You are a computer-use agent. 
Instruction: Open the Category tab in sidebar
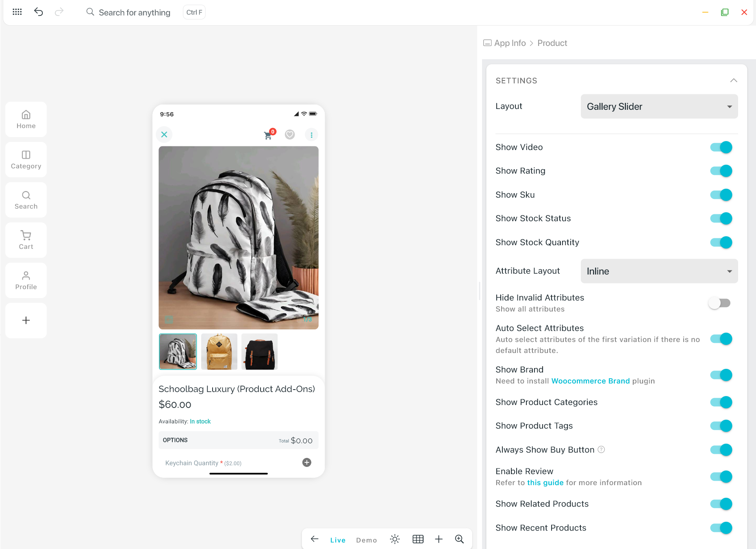tap(26, 159)
